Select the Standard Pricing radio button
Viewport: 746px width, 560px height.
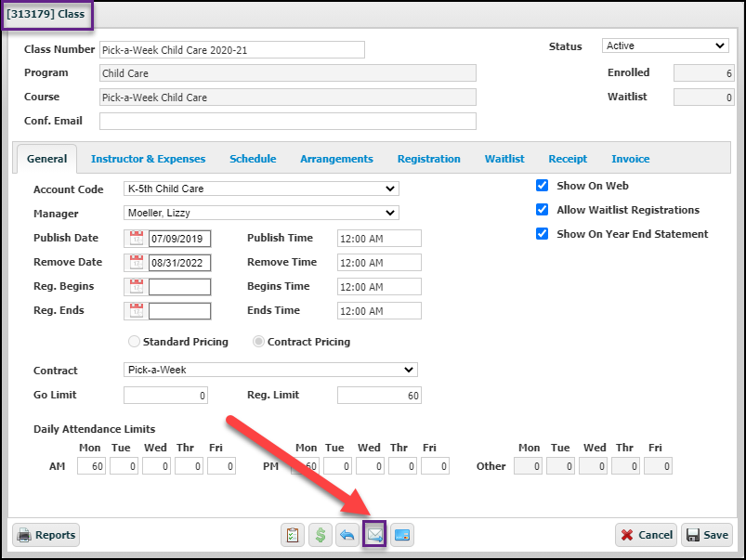coord(134,342)
